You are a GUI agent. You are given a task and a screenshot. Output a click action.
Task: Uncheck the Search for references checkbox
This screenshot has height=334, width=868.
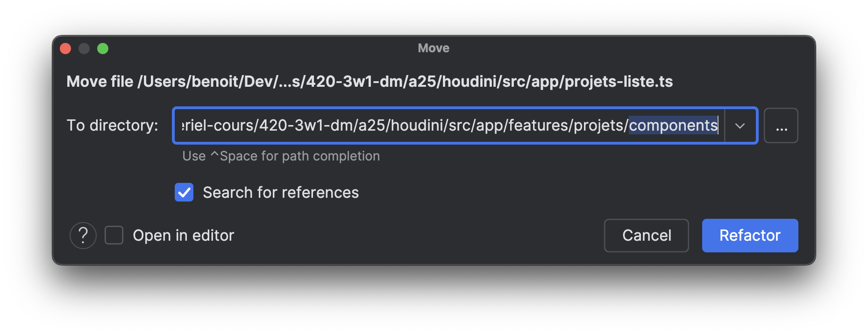pos(184,192)
